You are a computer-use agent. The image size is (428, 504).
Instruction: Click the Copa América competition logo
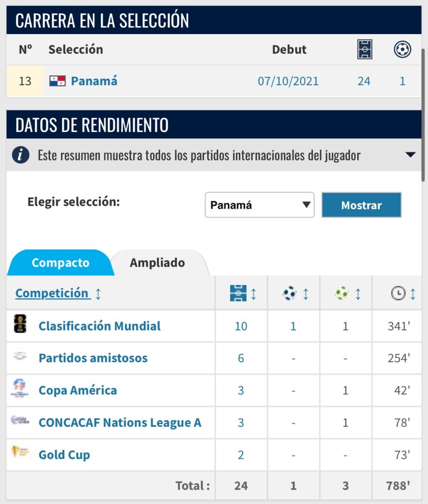pos(20,389)
